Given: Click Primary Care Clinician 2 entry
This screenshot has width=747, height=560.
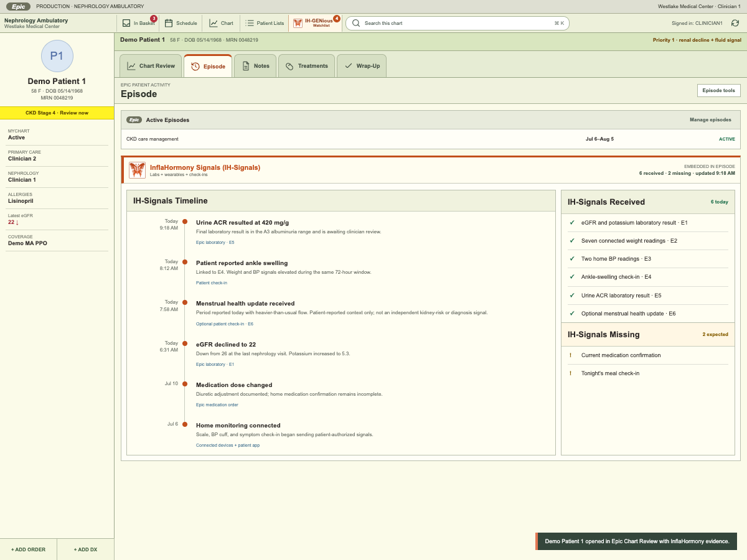Looking at the screenshot, I should coord(57,156).
